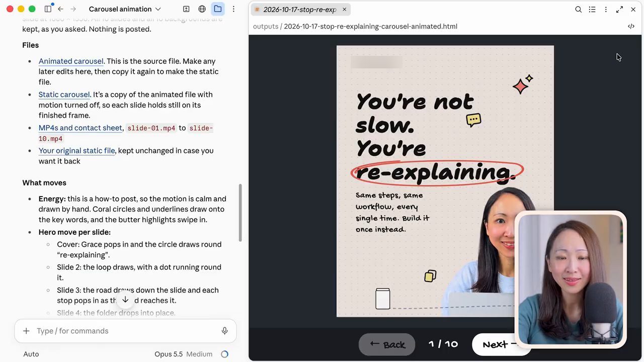This screenshot has width=644, height=362.
Task: Open preview panel vertical dots menu
Action: pos(606,10)
